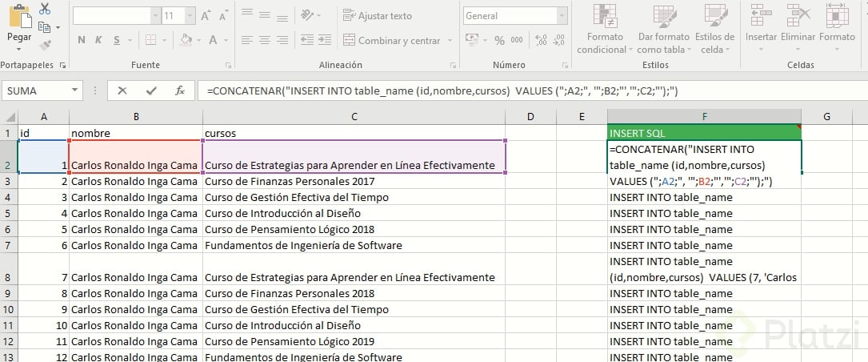Click Ajustar texto wrap button
This screenshot has height=362, width=868.
378,15
